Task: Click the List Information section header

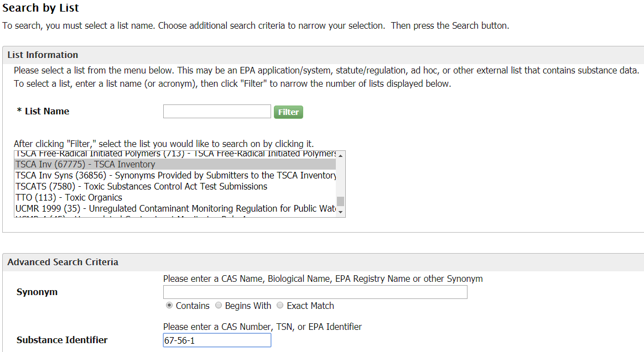Action: click(43, 55)
